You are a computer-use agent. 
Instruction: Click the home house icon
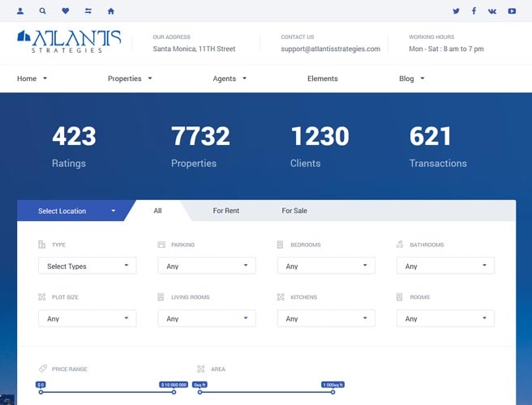click(x=111, y=11)
